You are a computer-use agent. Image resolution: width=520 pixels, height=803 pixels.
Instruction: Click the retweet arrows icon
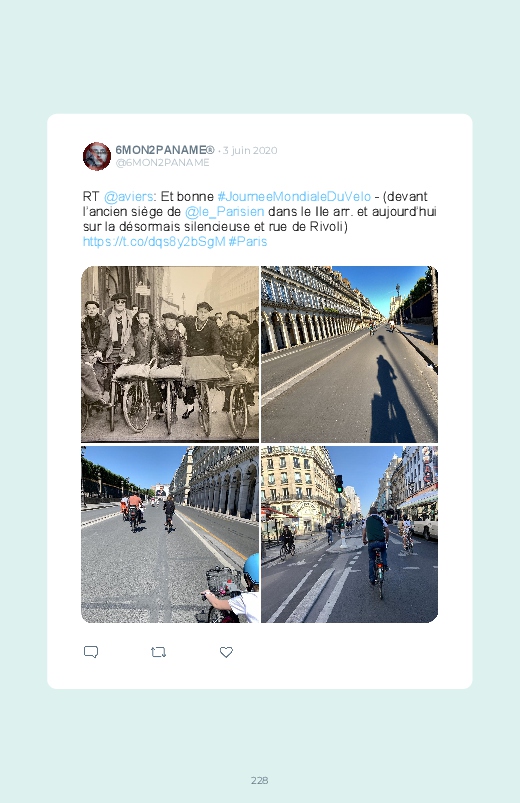(x=158, y=652)
